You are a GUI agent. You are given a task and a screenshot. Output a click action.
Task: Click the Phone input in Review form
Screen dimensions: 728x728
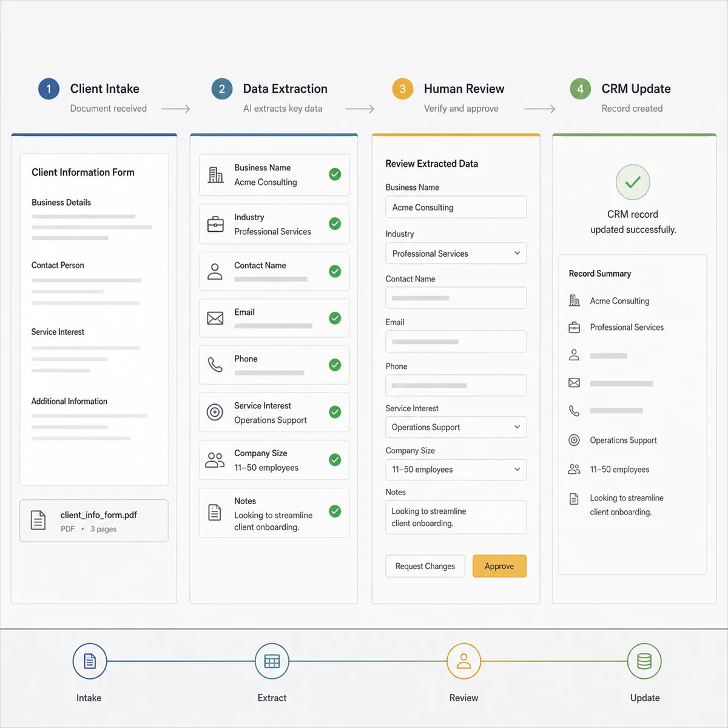(x=456, y=385)
